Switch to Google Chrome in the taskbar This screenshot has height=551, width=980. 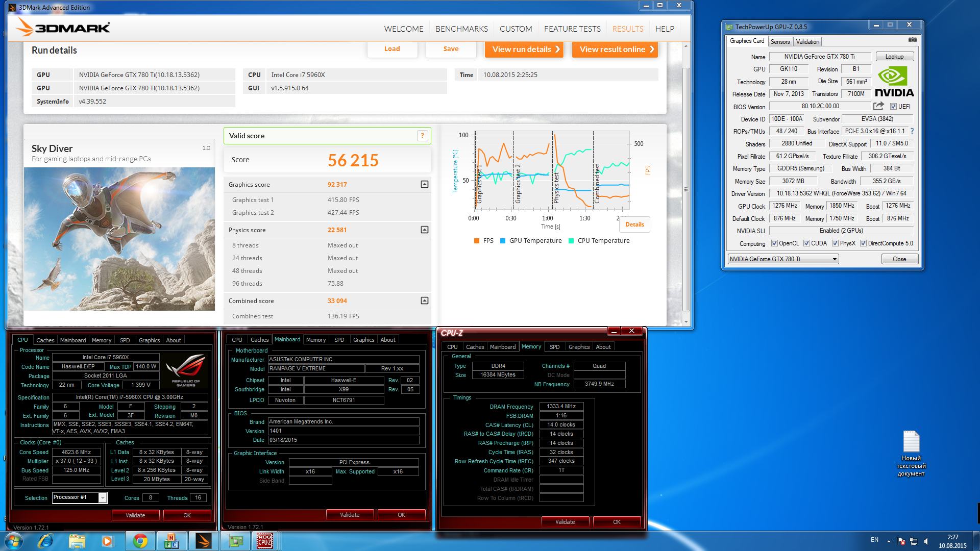click(140, 541)
